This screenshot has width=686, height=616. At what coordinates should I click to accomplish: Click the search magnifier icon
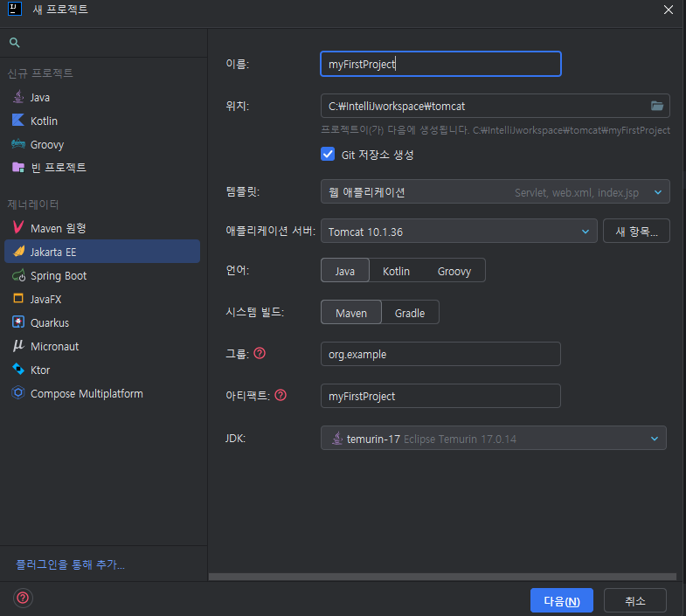pos(15,43)
